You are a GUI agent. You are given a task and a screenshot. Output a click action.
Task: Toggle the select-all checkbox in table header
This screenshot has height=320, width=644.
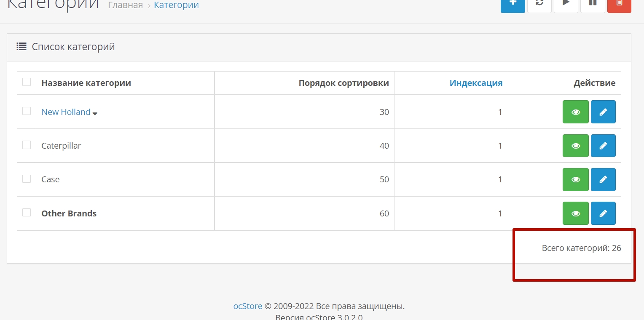[x=27, y=82]
